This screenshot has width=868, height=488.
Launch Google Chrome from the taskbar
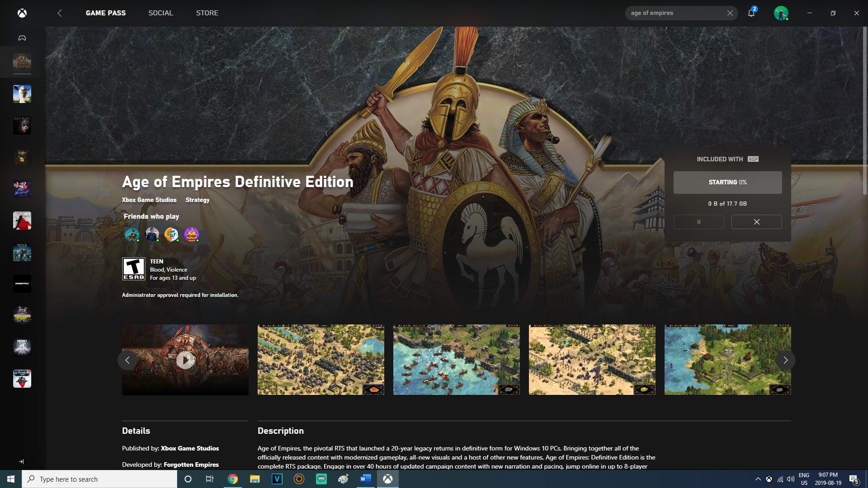coord(232,479)
